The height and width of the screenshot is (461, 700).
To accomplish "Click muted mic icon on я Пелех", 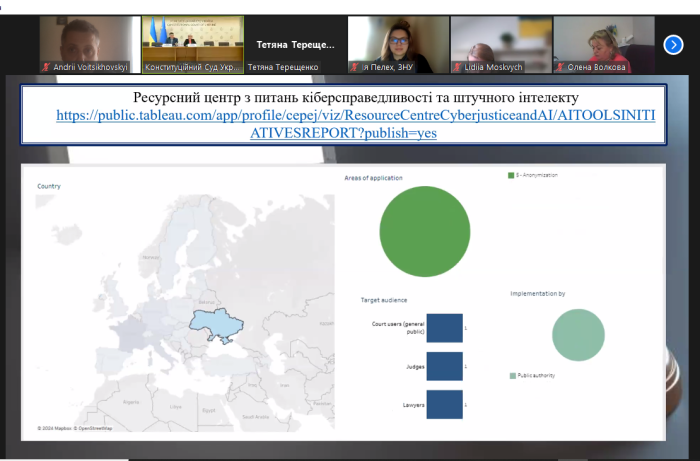I will click(x=355, y=67).
